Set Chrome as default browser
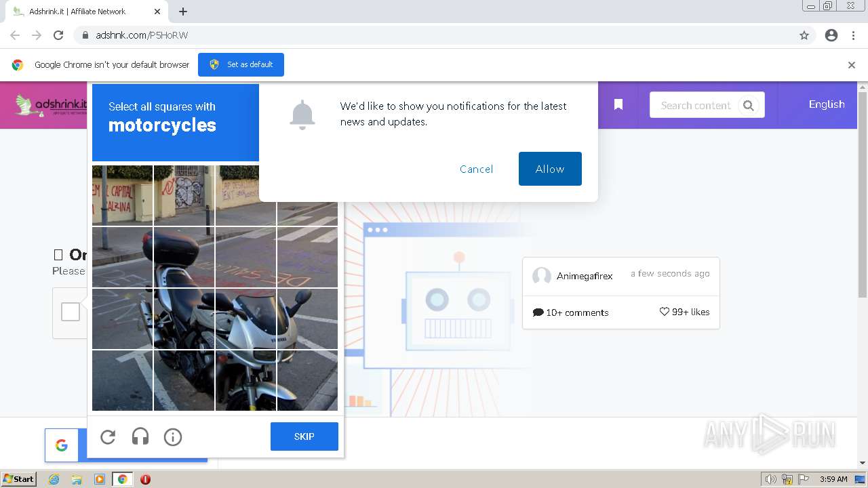The height and width of the screenshot is (488, 868). point(241,64)
